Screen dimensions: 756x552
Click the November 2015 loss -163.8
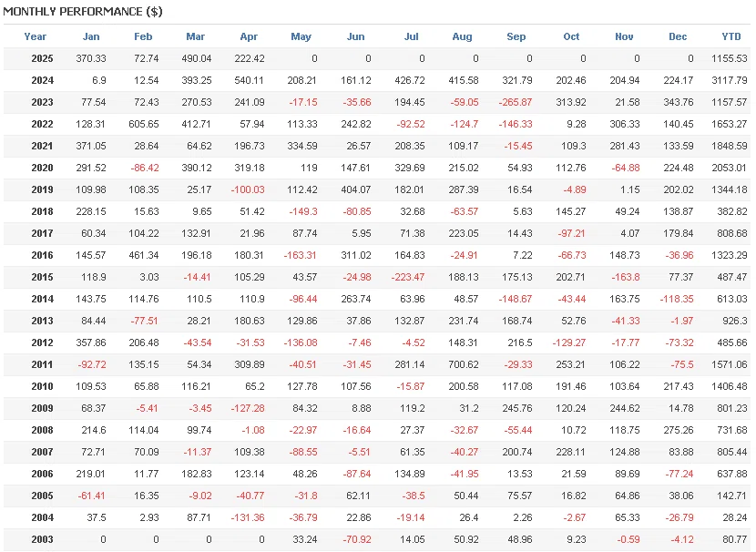(x=624, y=277)
